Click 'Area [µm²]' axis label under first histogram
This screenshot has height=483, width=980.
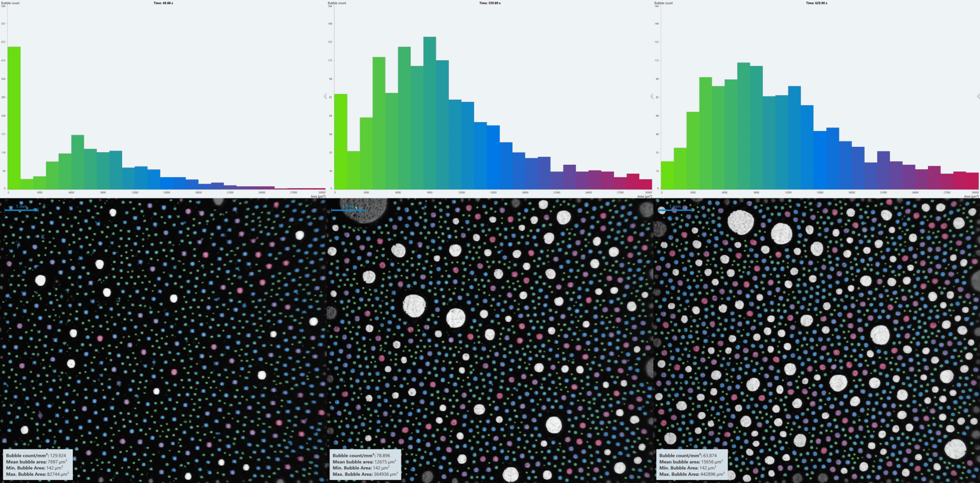[x=318, y=196]
